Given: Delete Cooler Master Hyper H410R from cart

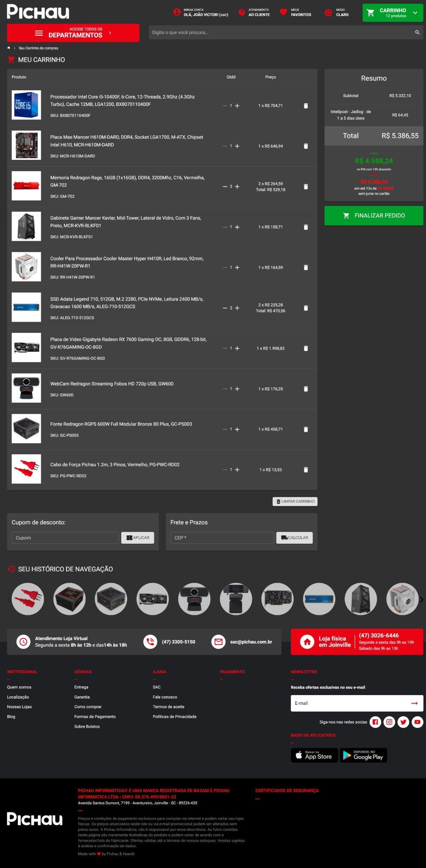Looking at the screenshot, I should [306, 267].
